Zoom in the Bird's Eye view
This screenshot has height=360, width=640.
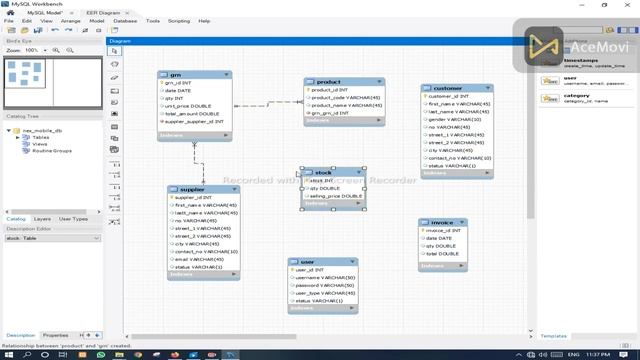click(x=56, y=50)
